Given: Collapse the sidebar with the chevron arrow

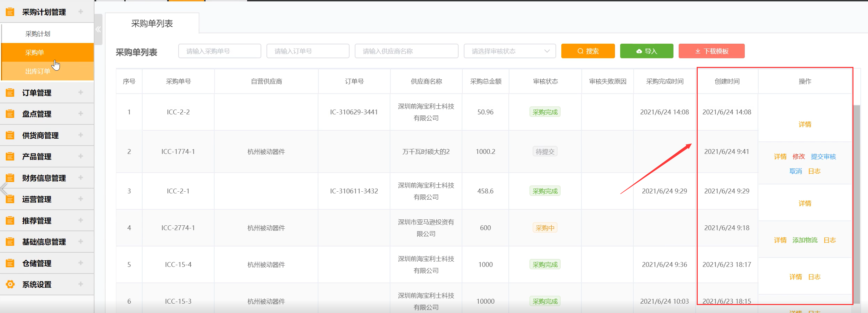Looking at the screenshot, I should (x=98, y=30).
